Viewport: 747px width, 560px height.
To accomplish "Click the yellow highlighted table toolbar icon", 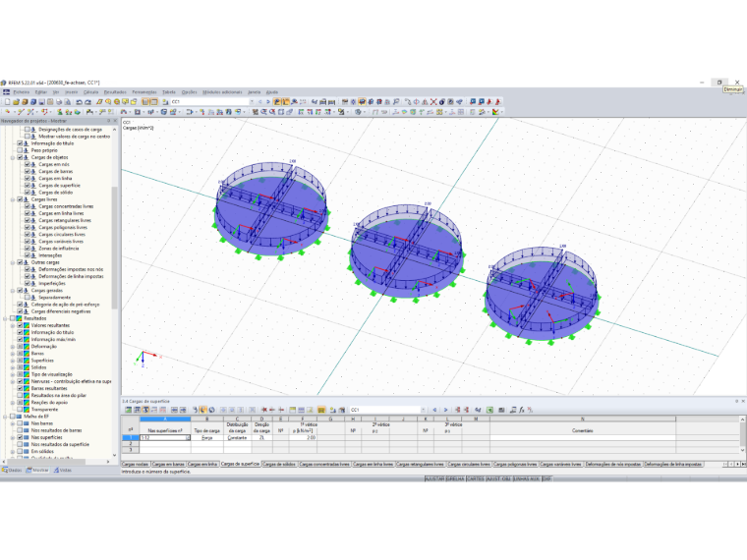I will coord(321,410).
